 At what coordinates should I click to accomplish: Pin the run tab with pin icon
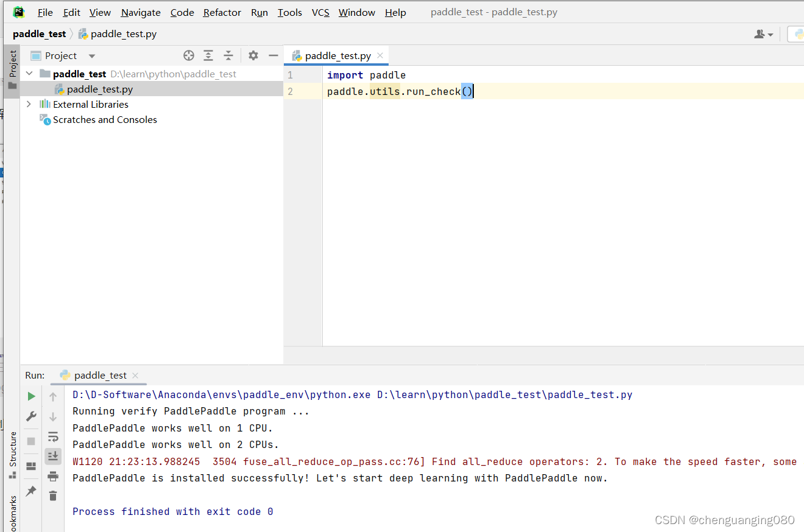pyautogui.click(x=31, y=491)
